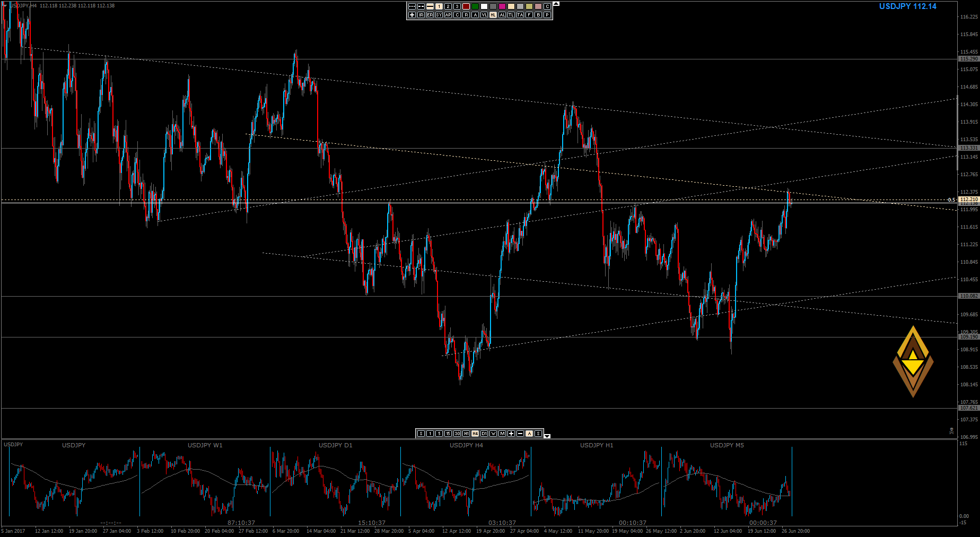Click the SY drawing tool button
The height and width of the screenshot is (537, 980).
(x=439, y=15)
